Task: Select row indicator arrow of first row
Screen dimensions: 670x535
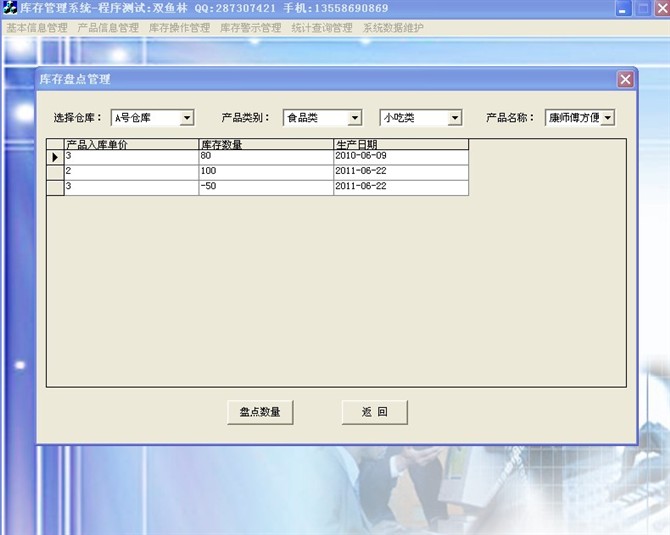Action: point(55,157)
